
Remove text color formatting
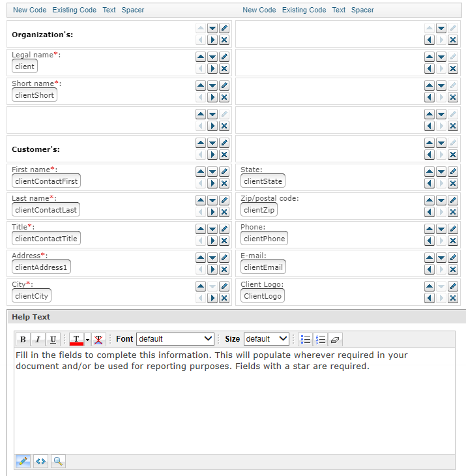(98, 339)
